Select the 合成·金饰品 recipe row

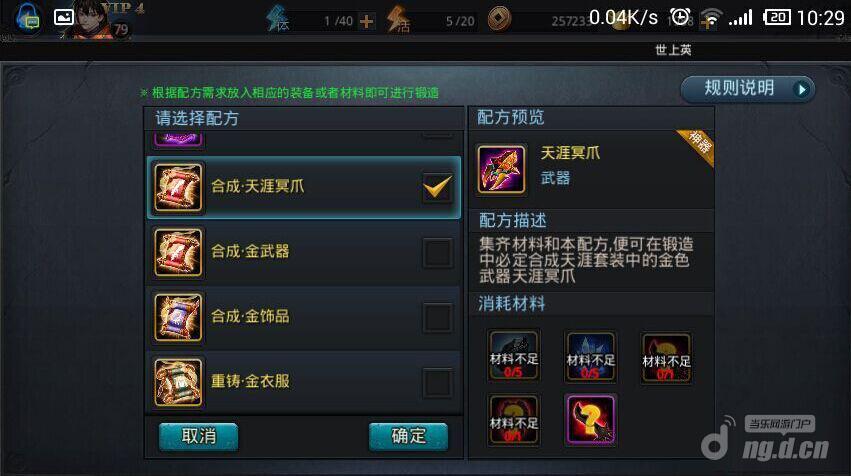tap(304, 318)
